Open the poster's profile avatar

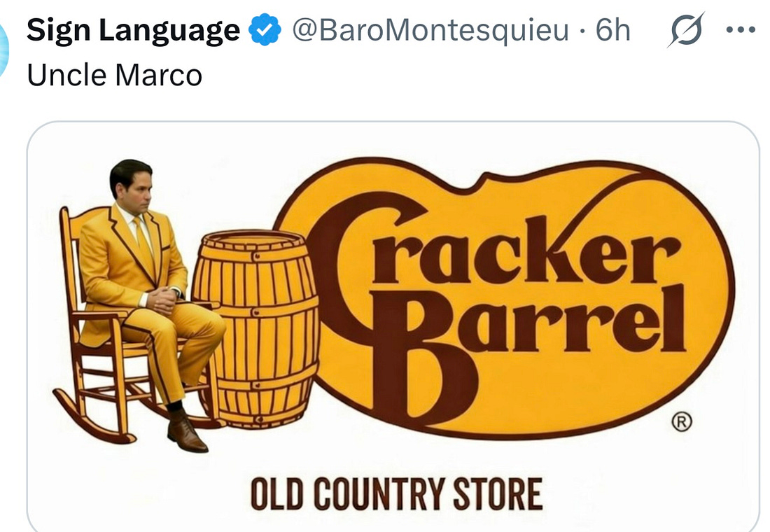tap(4, 49)
